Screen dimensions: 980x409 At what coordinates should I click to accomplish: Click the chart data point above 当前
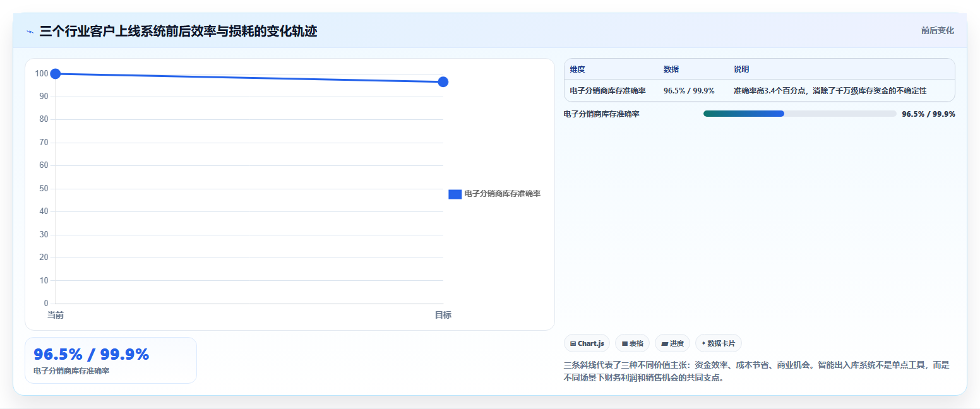point(55,74)
